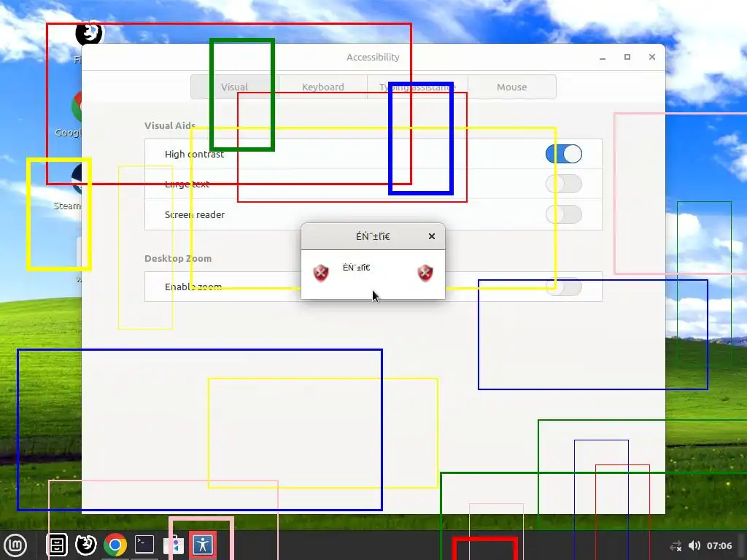Screen dimensions: 747x560
Task: Switch to the Visual tab
Action: click(234, 87)
